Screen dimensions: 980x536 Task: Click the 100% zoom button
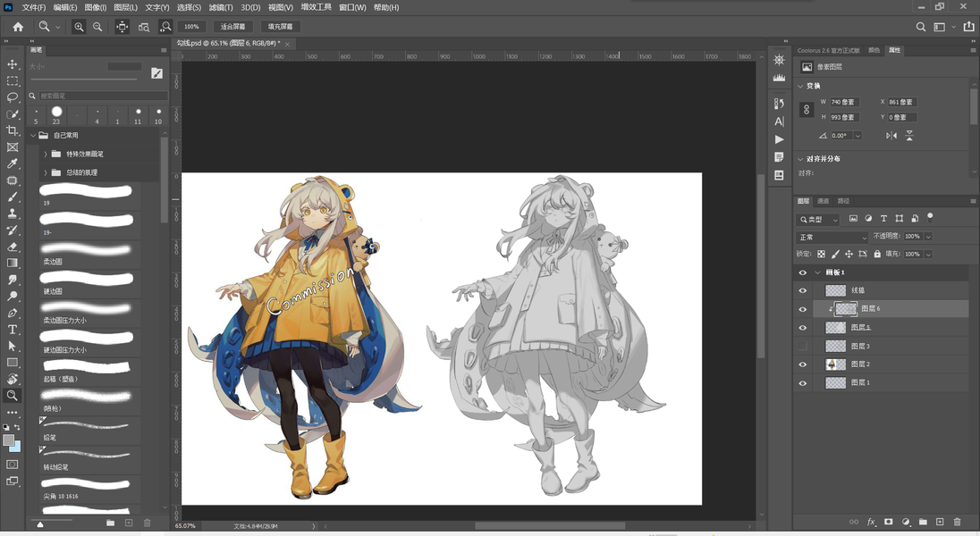click(x=192, y=27)
